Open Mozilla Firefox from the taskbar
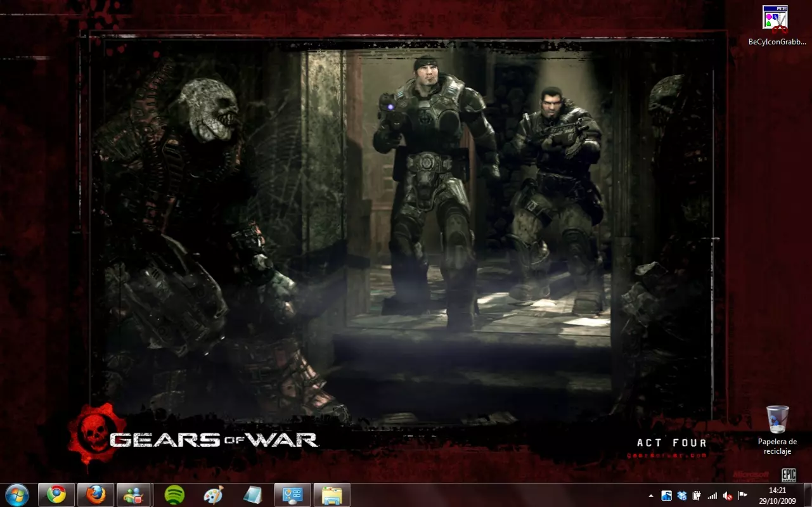Screen dimensions: 812x507 click(96, 494)
